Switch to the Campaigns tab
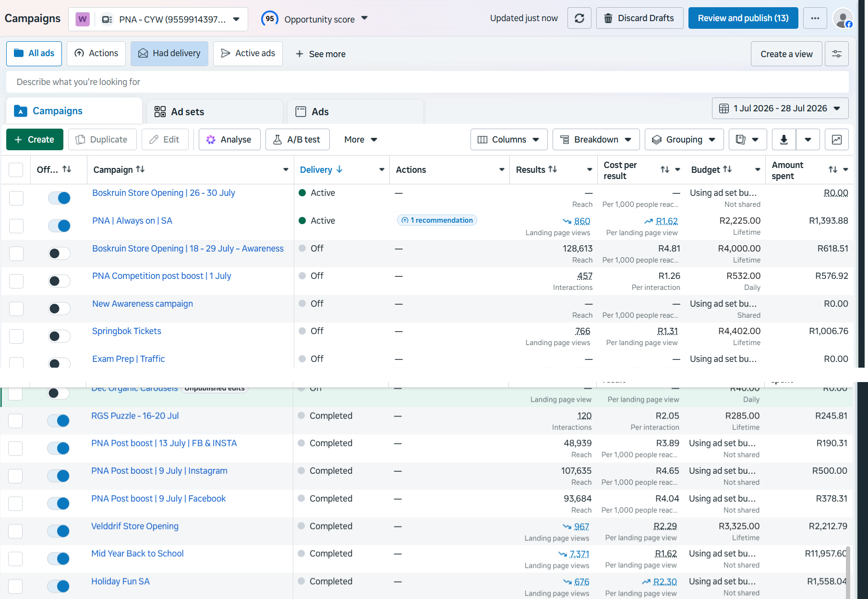This screenshot has width=868, height=599. [x=74, y=111]
